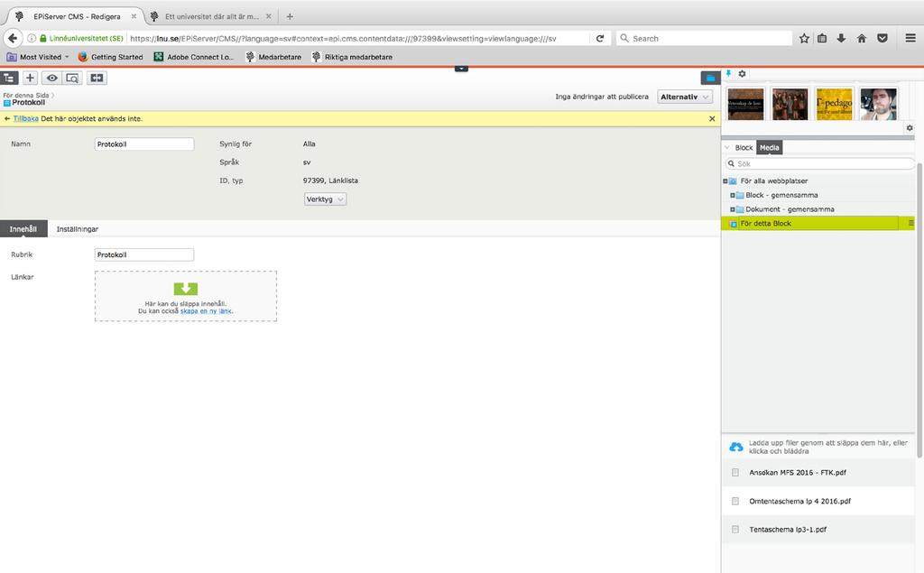Open Most Visited bookmarks dropdown
Screen dimensions: 924x573
point(38,57)
